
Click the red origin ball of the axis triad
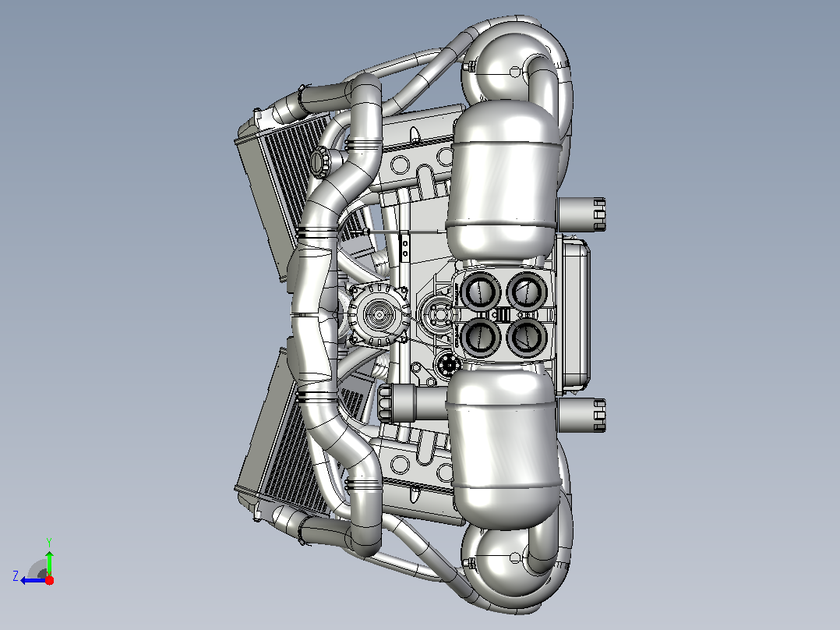49,580
